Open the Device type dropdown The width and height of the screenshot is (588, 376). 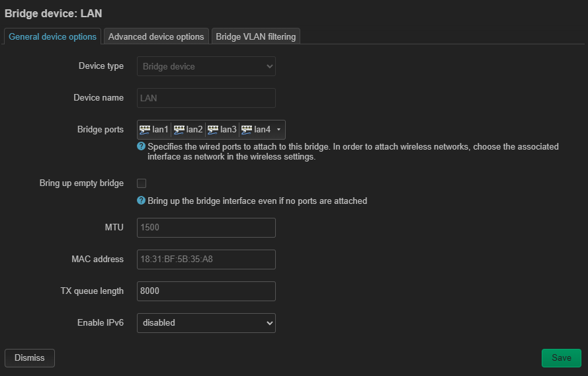coord(206,66)
